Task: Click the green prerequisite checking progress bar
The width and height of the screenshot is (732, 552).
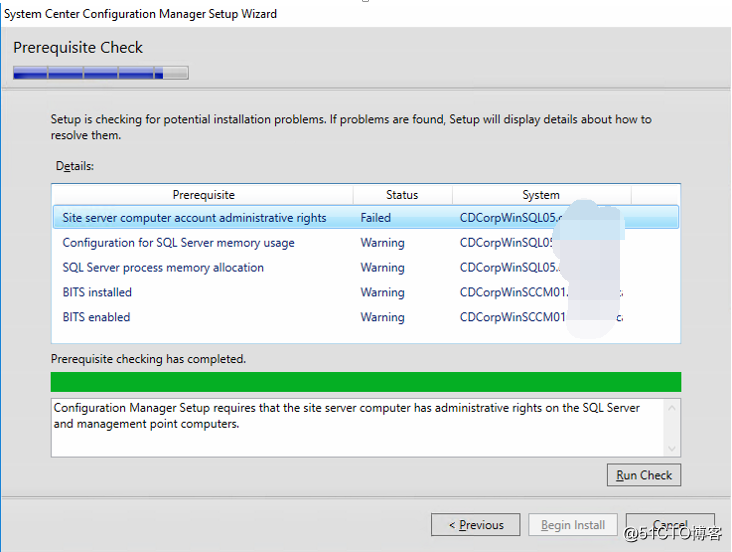Action: click(366, 382)
